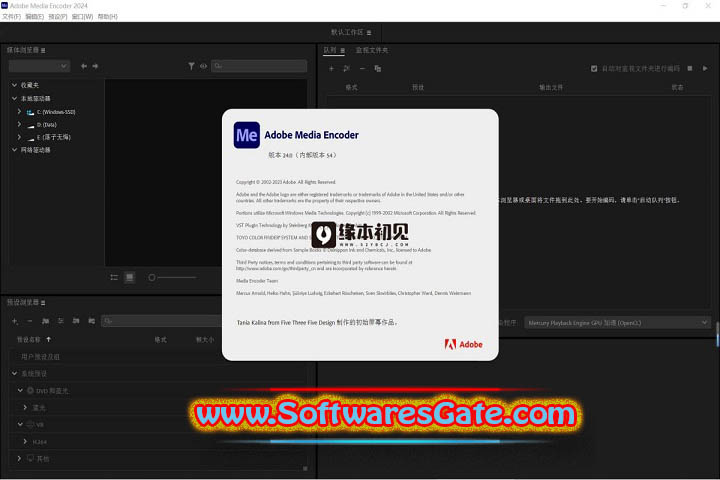Toggle auto-encode watch folders checkbox
This screenshot has width=720, height=480.
click(x=594, y=68)
